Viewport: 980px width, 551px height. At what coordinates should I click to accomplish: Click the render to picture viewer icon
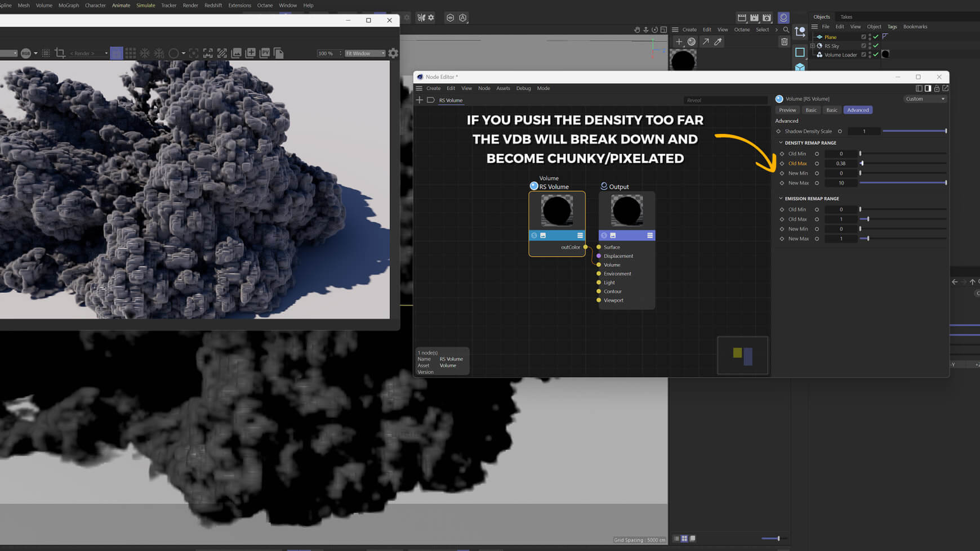pyautogui.click(x=754, y=17)
